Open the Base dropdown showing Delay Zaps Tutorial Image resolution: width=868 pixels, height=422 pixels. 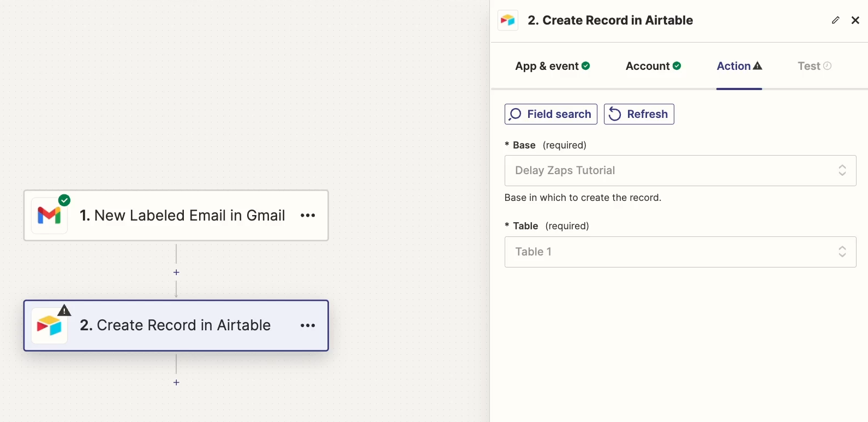coord(680,170)
